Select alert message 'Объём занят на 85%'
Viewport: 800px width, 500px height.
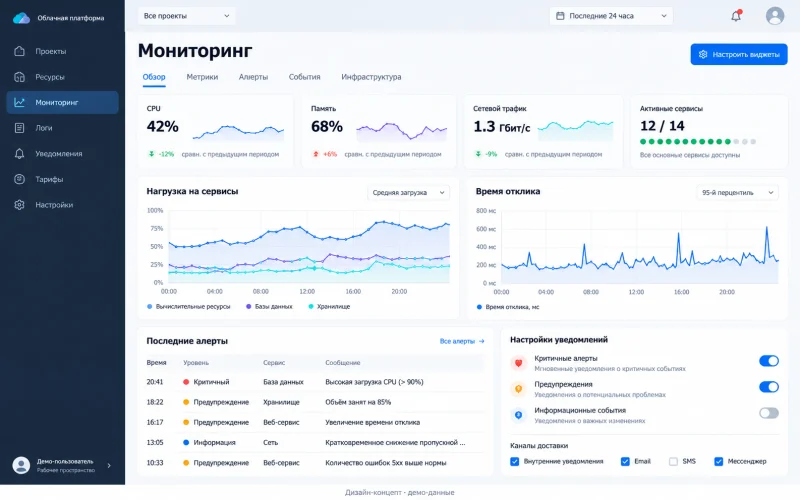pos(358,402)
